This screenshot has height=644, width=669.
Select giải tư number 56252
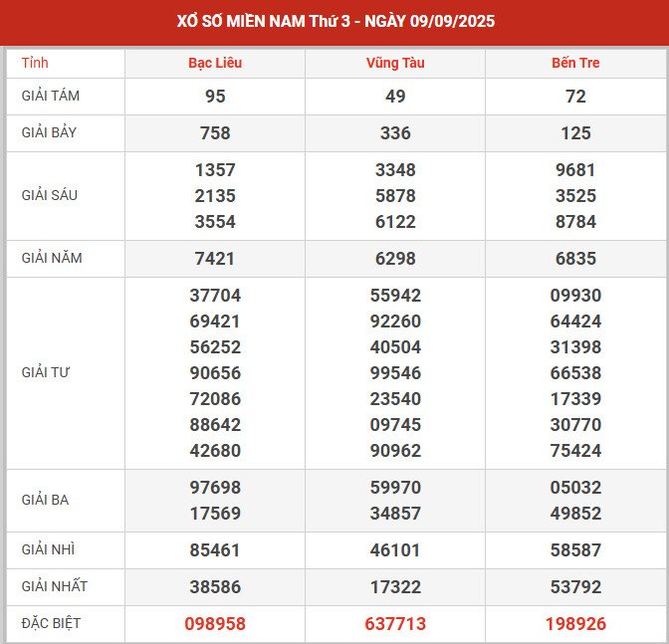215,347
